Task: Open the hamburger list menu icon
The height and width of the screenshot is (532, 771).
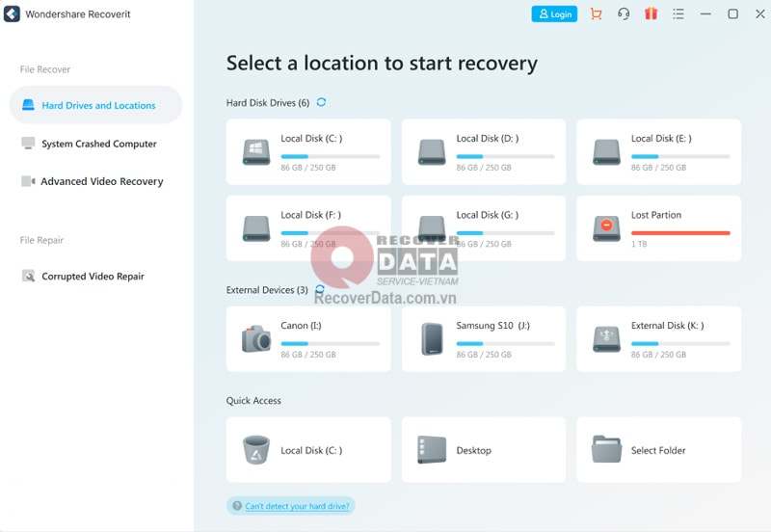Action: (678, 14)
